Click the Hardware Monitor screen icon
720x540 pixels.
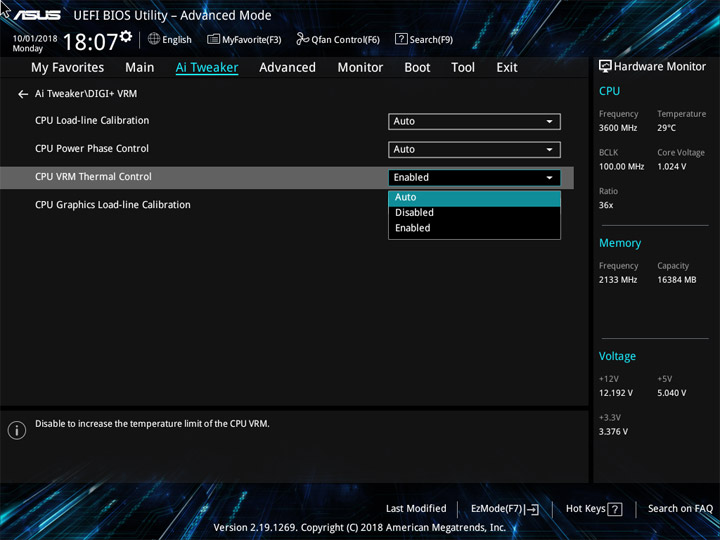point(605,67)
